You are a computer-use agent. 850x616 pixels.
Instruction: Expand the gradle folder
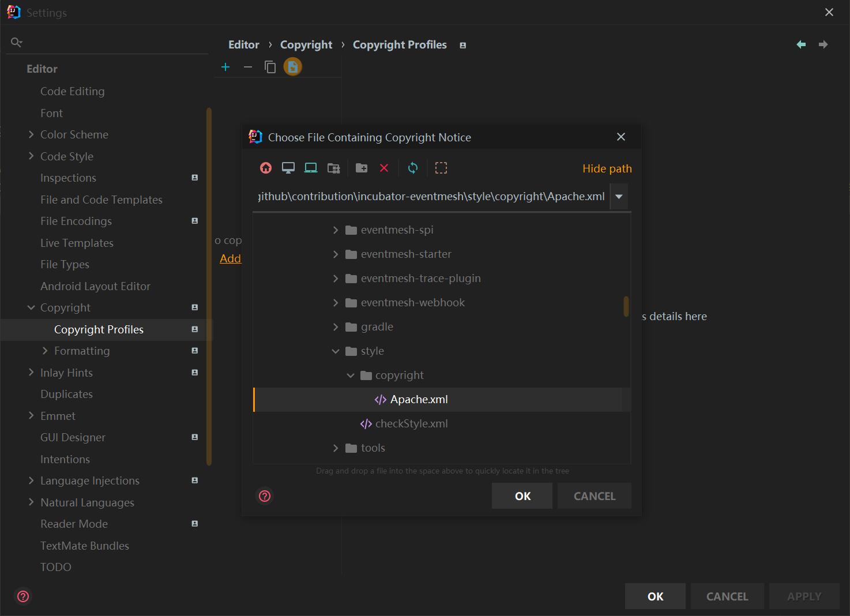(336, 327)
